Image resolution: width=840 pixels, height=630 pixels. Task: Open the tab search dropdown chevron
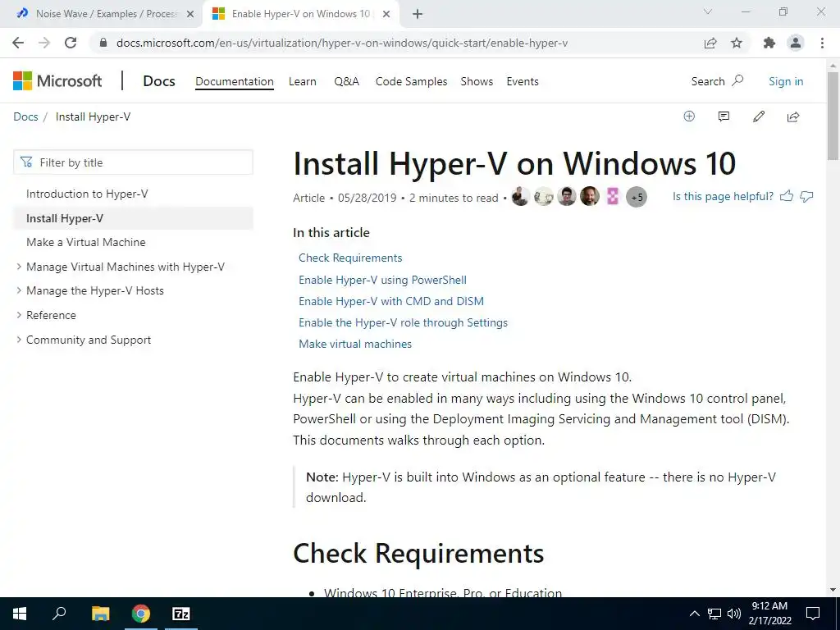point(708,11)
